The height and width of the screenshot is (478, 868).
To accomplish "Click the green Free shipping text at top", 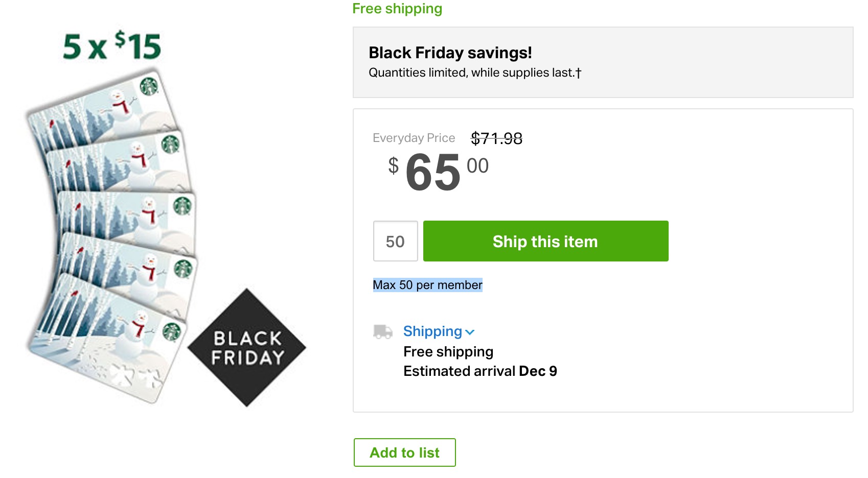I will (x=397, y=9).
